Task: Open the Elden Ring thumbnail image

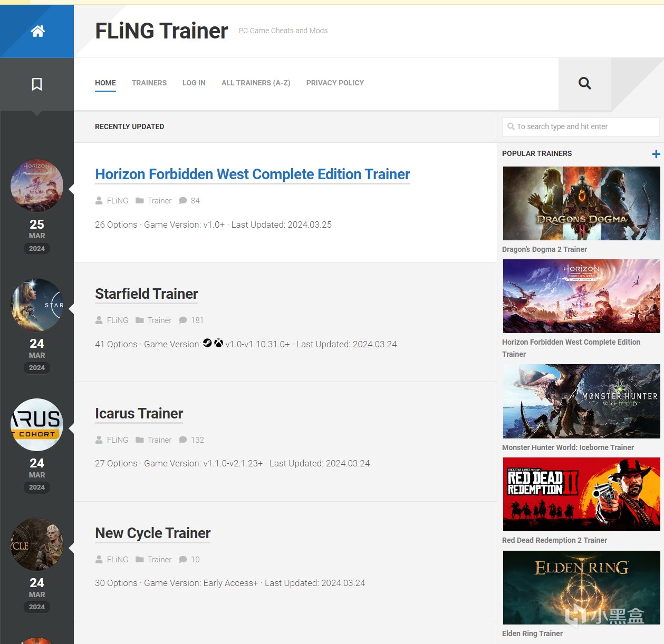Action: [581, 588]
